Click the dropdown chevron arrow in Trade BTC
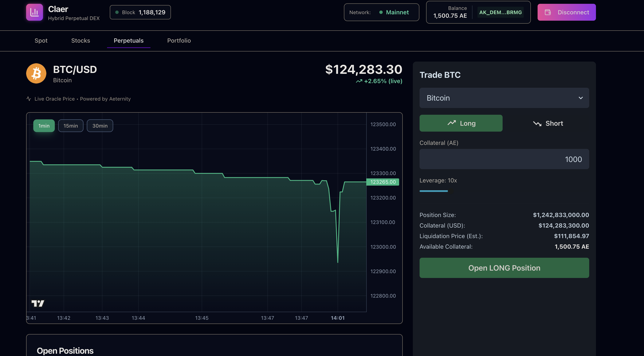Image resolution: width=644 pixels, height=356 pixels. (581, 98)
